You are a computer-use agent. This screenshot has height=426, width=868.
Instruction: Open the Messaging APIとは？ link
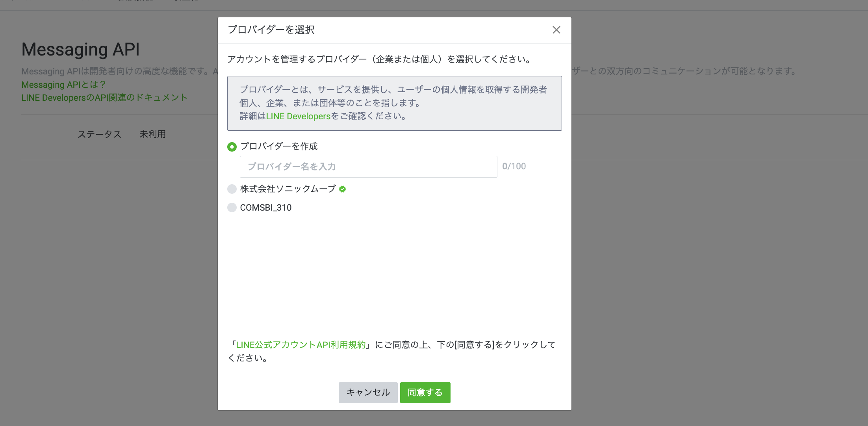coord(63,85)
